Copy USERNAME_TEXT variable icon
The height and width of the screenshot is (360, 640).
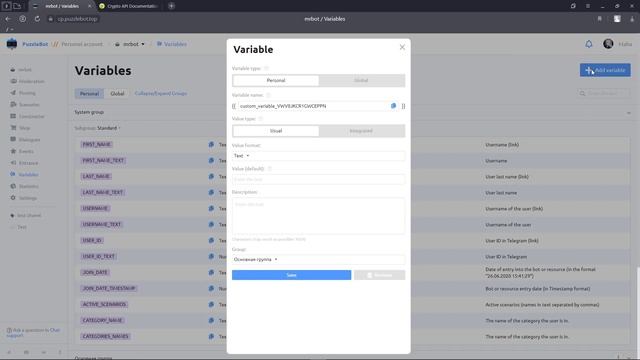(211, 224)
